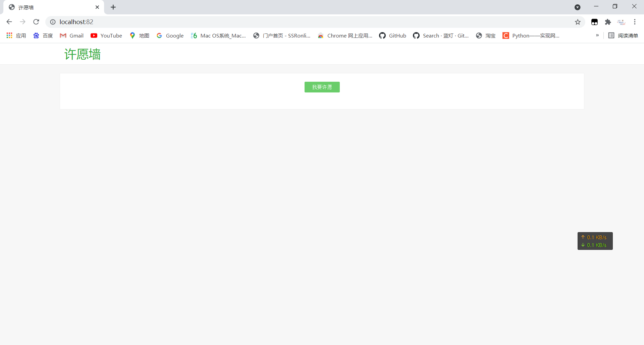
Task: Go forward to the next page
Action: (23, 22)
